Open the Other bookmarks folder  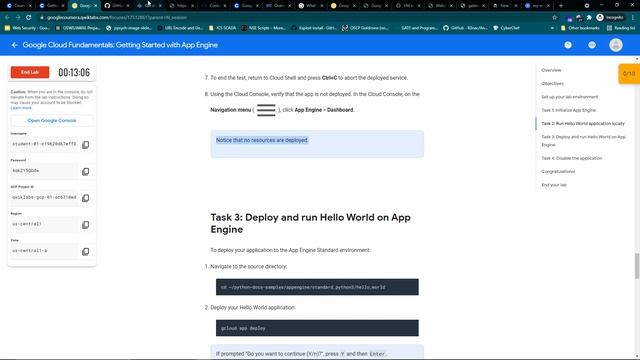580,28
